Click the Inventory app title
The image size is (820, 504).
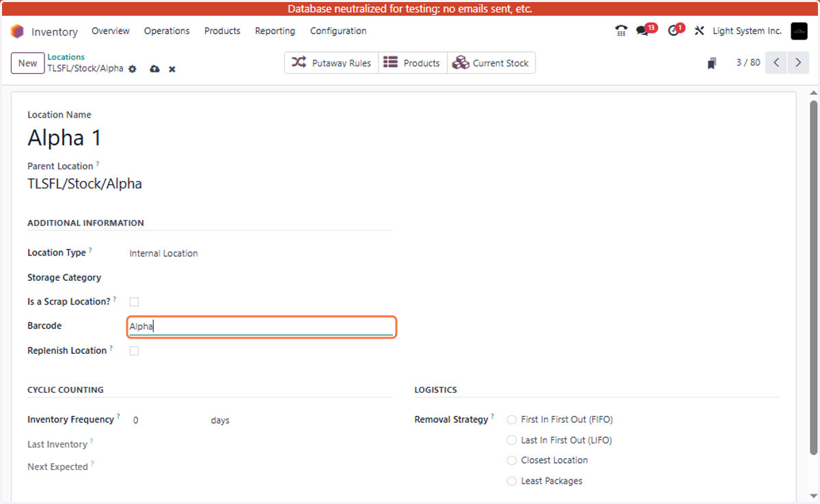tap(55, 31)
